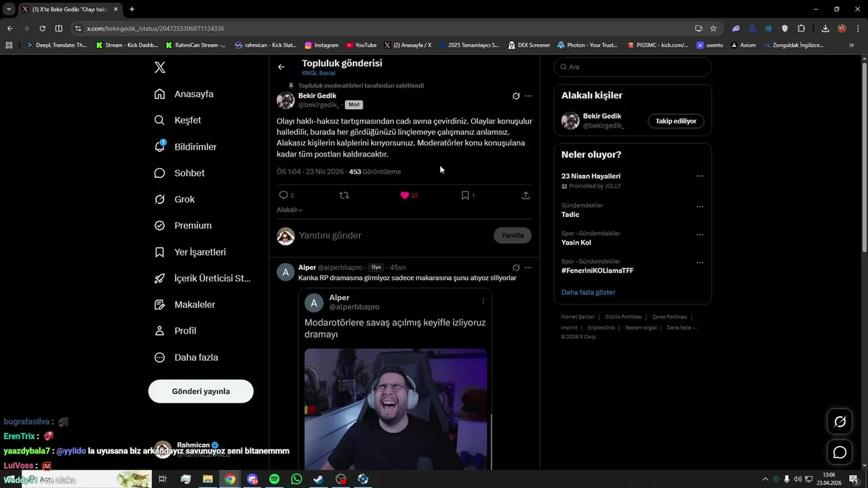Toggle the like heart showing 27
Screen dimensions: 868x488
coord(405,195)
